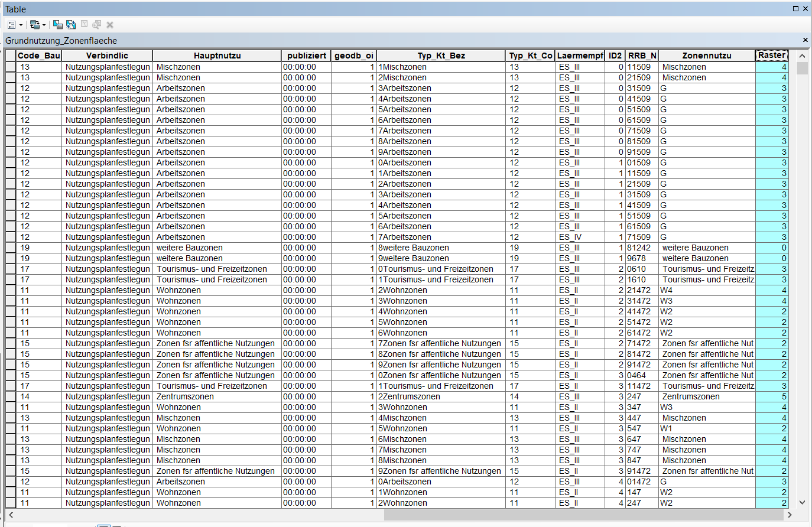Click the horizontal scrollbar thumb
Screen dimensions: 812x527
pos(584,515)
